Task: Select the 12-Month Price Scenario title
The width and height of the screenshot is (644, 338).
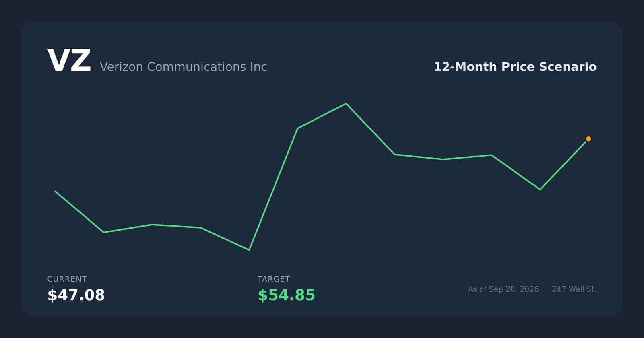Action: [x=515, y=67]
